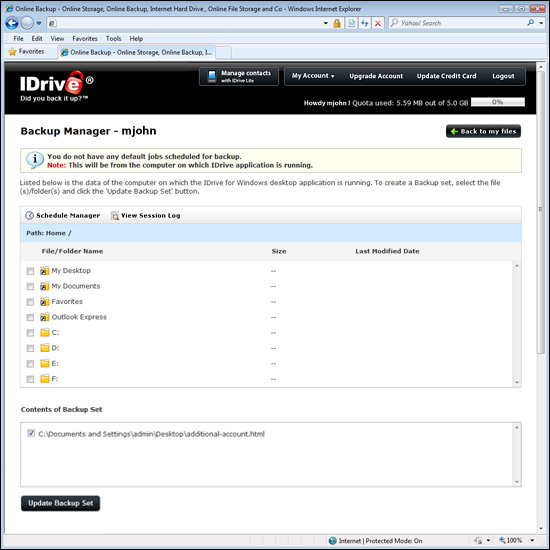This screenshot has height=550, width=550.
Task: Open Schedule Manager
Action: point(62,215)
